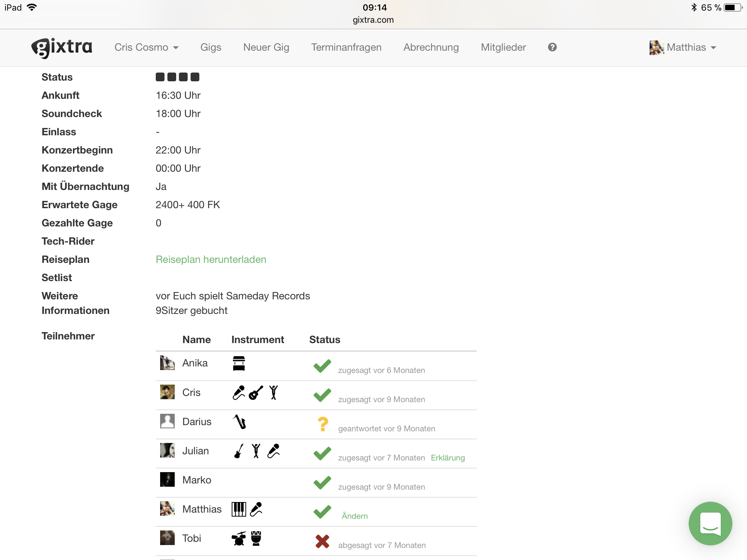
Task: Click the gixtra logo
Action: [62, 47]
